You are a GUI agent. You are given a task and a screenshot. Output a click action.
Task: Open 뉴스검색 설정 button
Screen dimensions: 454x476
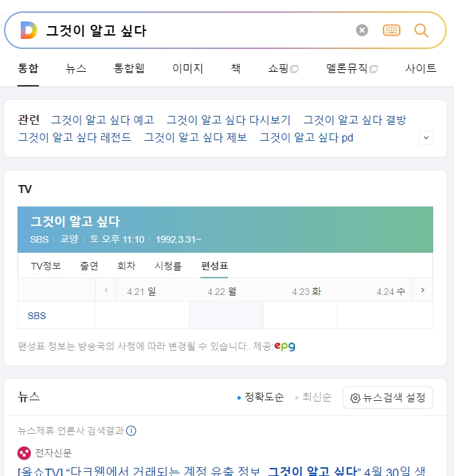[388, 398]
